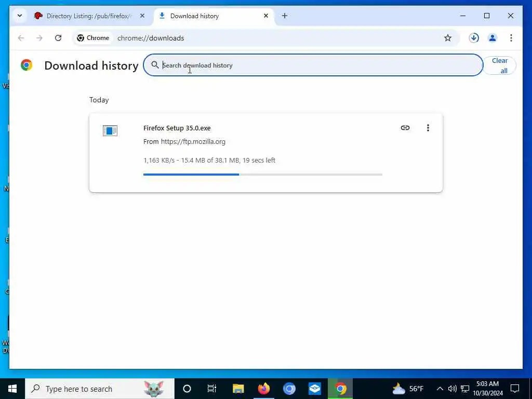This screenshot has width=532, height=399.
Task: Copy the download link via chain icon
Action: (405, 128)
